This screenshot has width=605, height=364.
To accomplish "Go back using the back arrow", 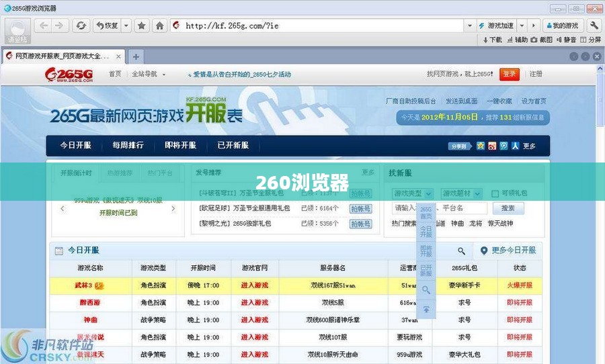I will pos(44,26).
